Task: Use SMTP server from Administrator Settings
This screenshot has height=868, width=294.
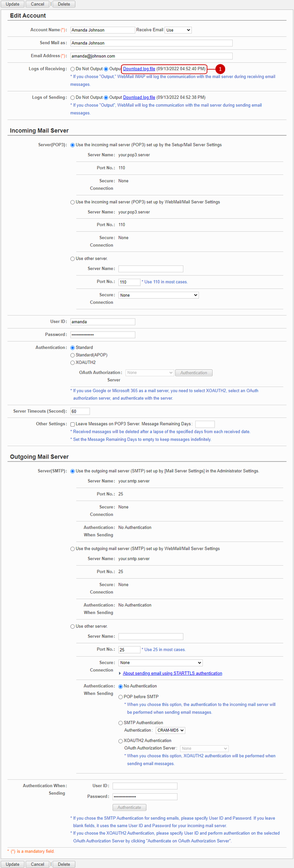Action: coord(73,471)
